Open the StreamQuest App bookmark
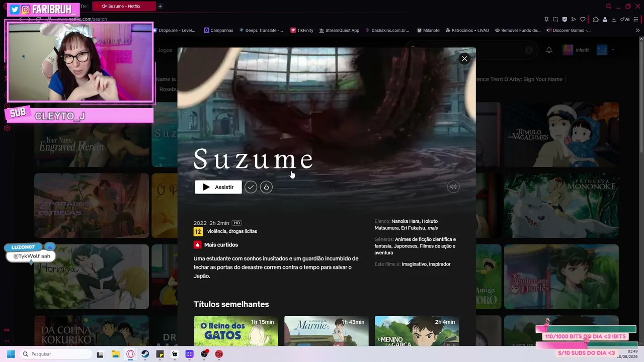Screen dimensions: 644x362 coord(339,30)
